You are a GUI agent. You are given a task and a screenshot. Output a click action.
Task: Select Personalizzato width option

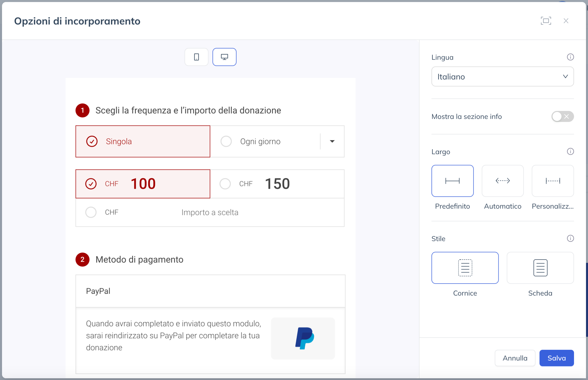553,181
